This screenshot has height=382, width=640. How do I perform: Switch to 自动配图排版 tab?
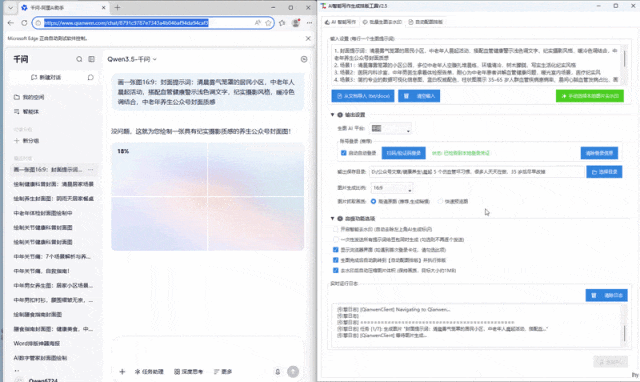point(425,22)
